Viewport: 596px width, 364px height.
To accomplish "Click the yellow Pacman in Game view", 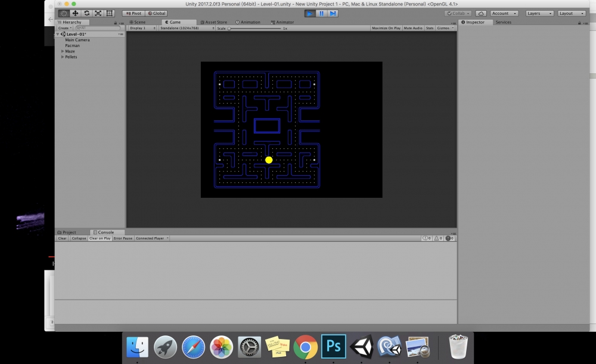I will tap(269, 160).
